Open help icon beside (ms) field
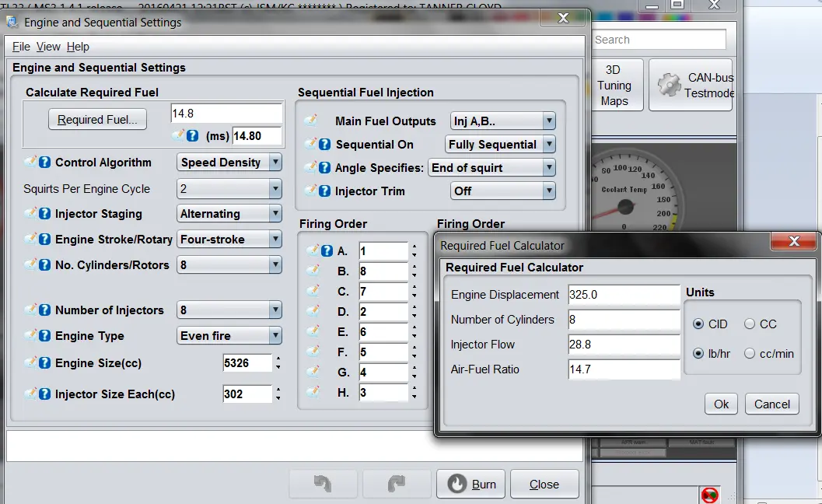 pos(192,136)
